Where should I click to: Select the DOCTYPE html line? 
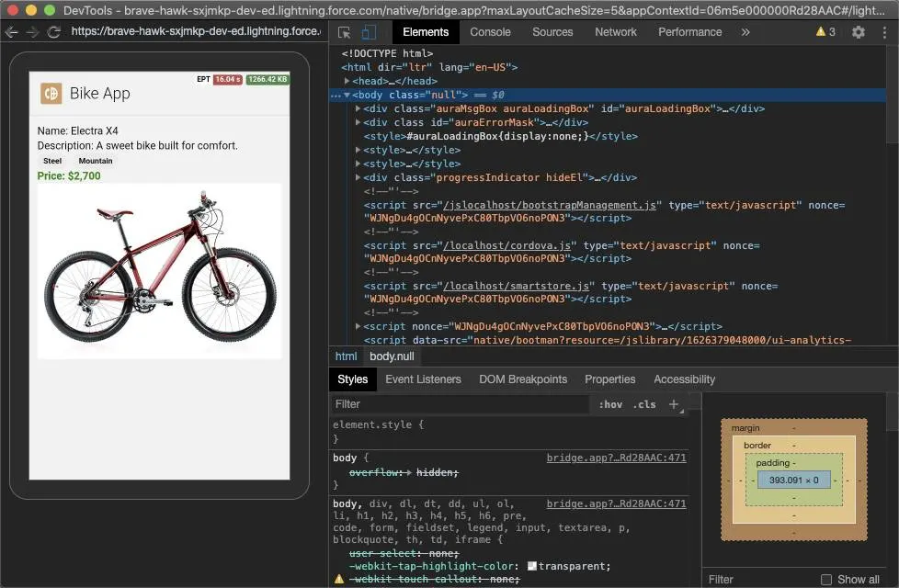point(388,53)
